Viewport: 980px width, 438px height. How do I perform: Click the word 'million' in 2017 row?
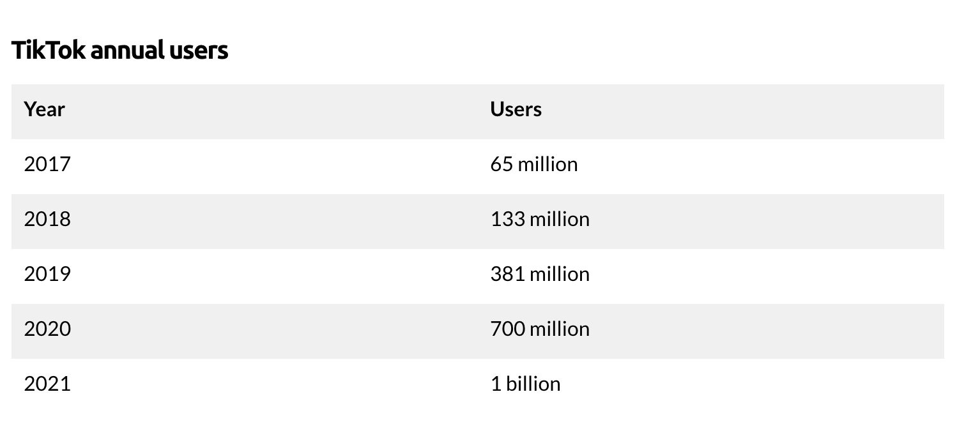[x=547, y=164]
